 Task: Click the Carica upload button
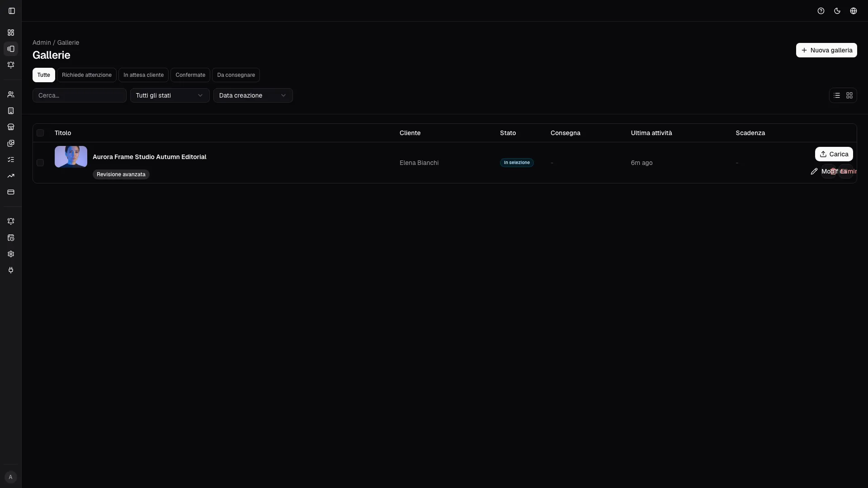[x=834, y=154]
